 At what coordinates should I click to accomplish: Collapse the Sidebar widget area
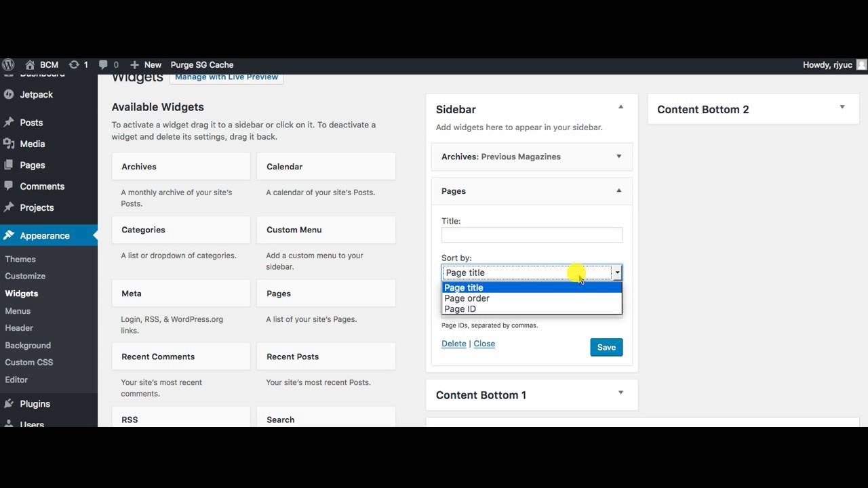coord(620,107)
